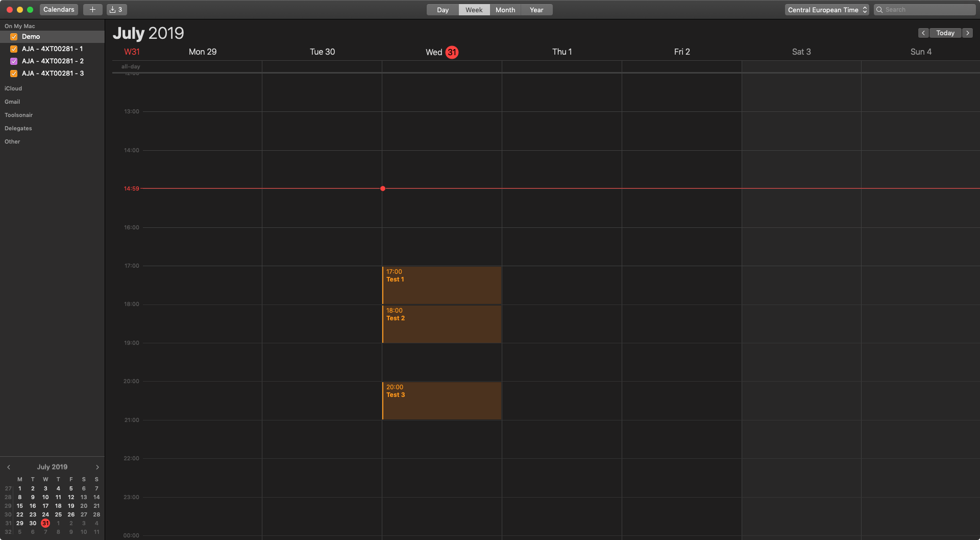This screenshot has height=540, width=980.
Task: Select the Demo calendar name in the sidebar
Action: pos(31,37)
